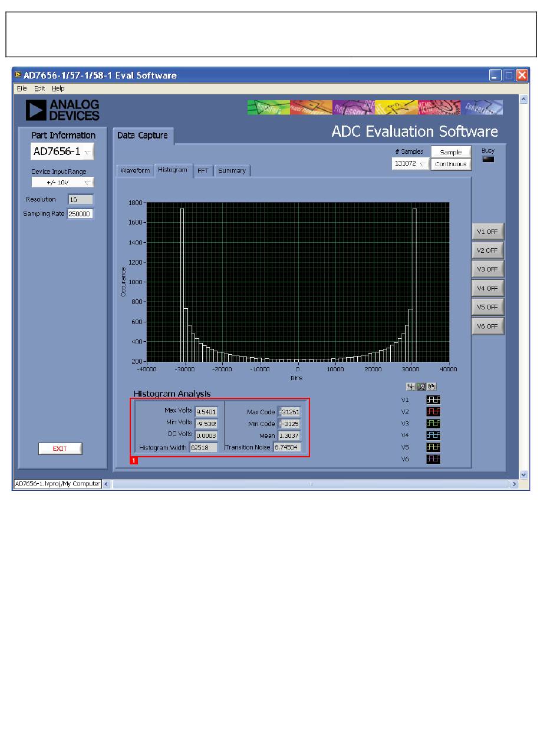Click the V4 blue plot legend icon
560x739 pixels.
[433, 435]
